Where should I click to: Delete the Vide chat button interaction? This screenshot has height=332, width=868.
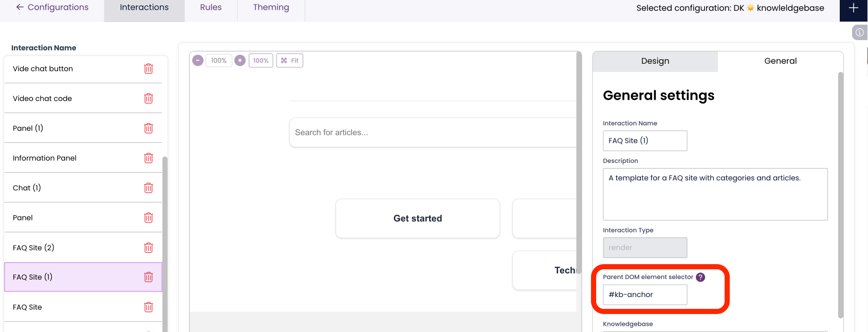(149, 69)
